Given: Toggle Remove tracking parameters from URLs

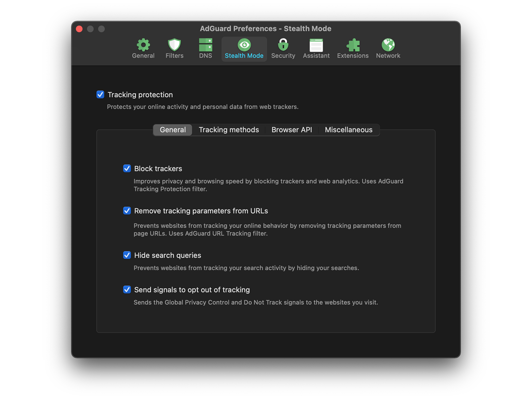Looking at the screenshot, I should 127,211.
